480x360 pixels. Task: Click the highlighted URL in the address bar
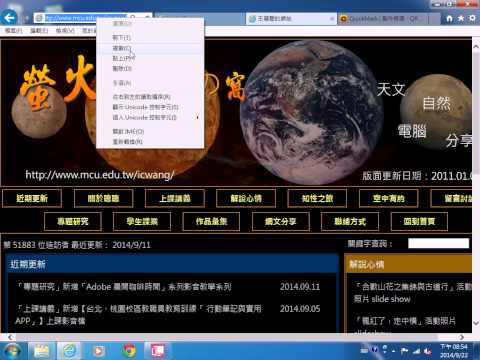(86, 18)
